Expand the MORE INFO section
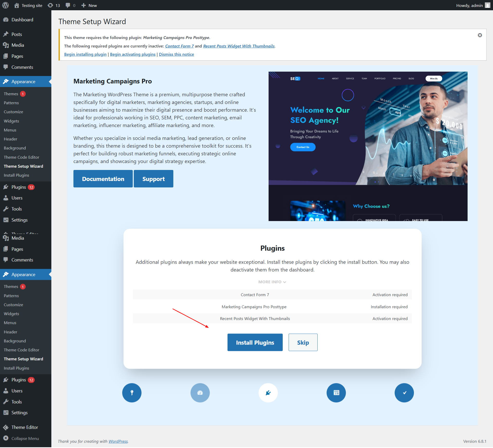 tap(272, 282)
